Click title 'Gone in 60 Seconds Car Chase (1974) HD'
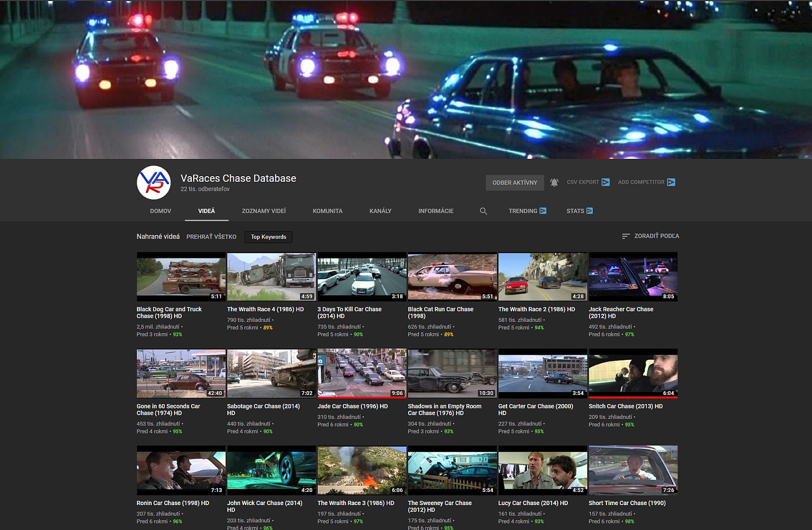The width and height of the screenshot is (812, 530). coord(168,410)
